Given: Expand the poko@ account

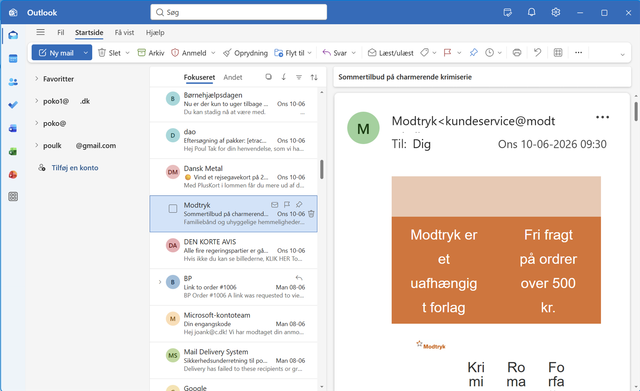Looking at the screenshot, I should (x=36, y=123).
